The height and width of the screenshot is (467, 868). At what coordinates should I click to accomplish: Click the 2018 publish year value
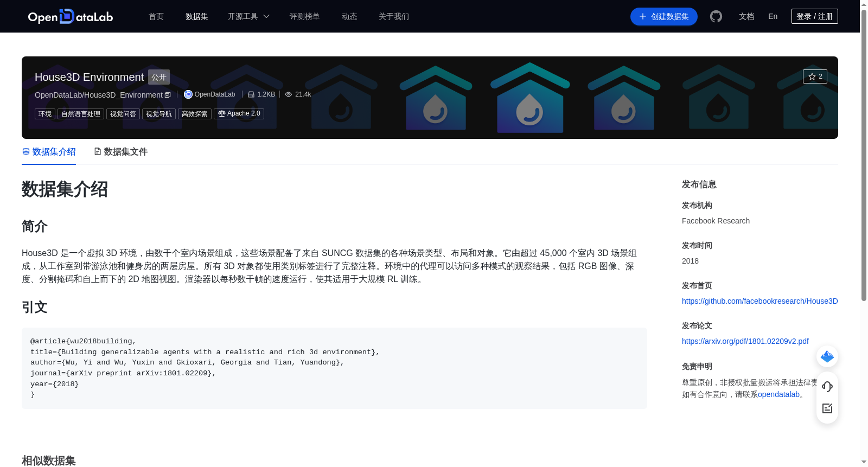690,261
